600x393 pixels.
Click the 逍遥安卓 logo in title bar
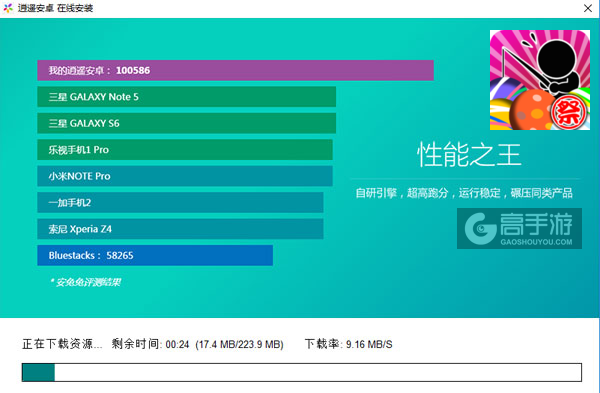point(8,8)
